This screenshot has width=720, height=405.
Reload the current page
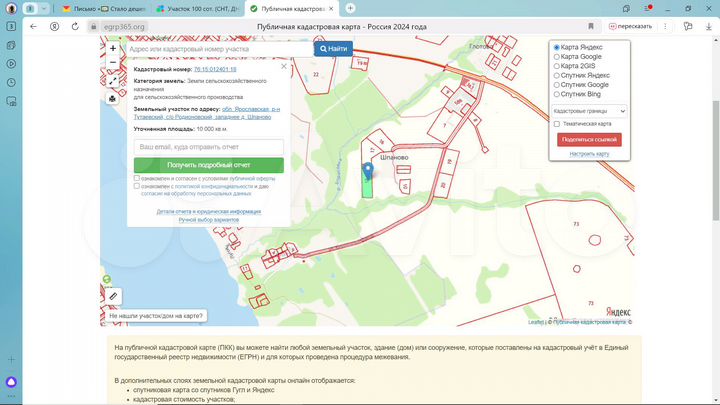click(x=75, y=27)
